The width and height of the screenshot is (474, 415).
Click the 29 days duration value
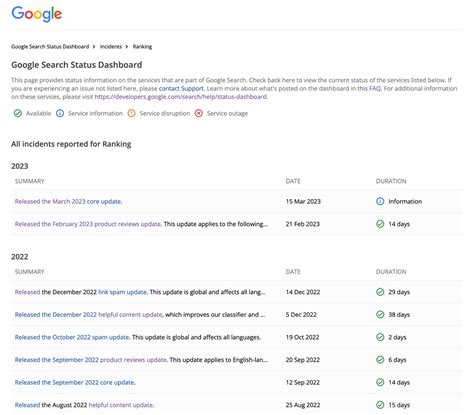tap(399, 292)
